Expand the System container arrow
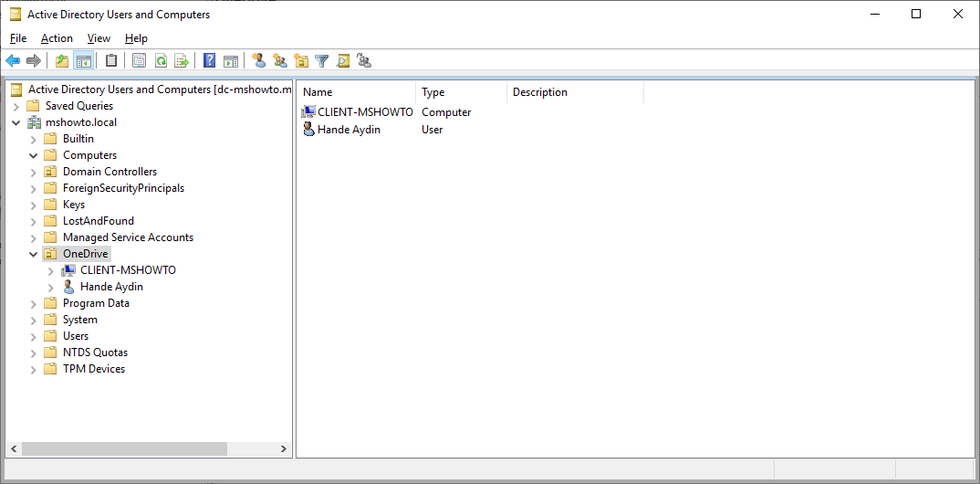The width and height of the screenshot is (980, 484). 34,320
